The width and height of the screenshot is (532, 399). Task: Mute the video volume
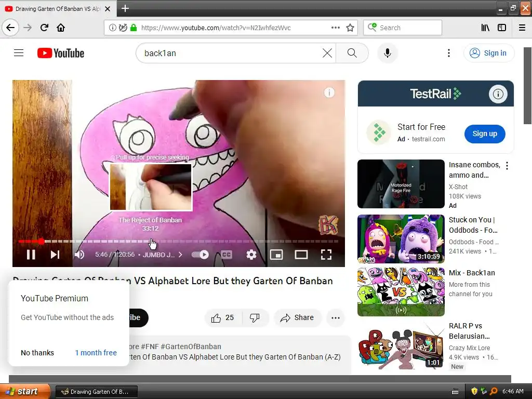coord(79,255)
